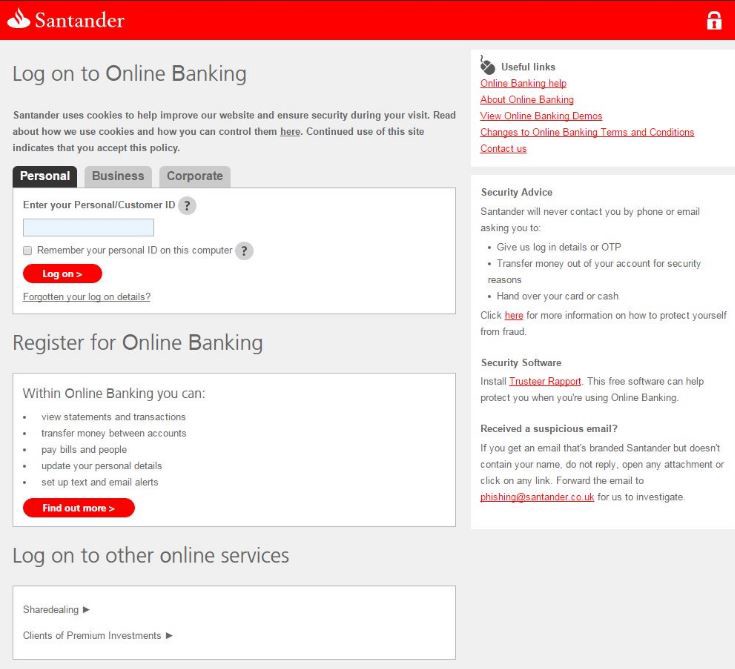Click the 'Security Advice' heading

pyautogui.click(x=517, y=192)
